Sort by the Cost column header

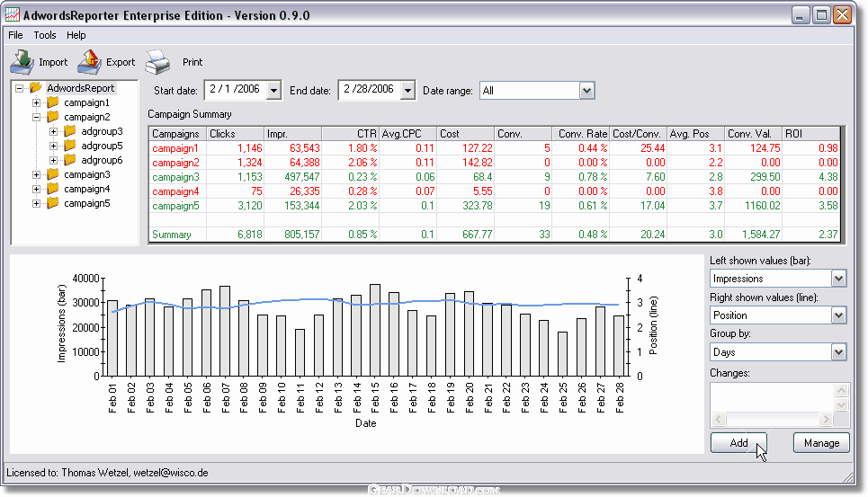pos(466,134)
